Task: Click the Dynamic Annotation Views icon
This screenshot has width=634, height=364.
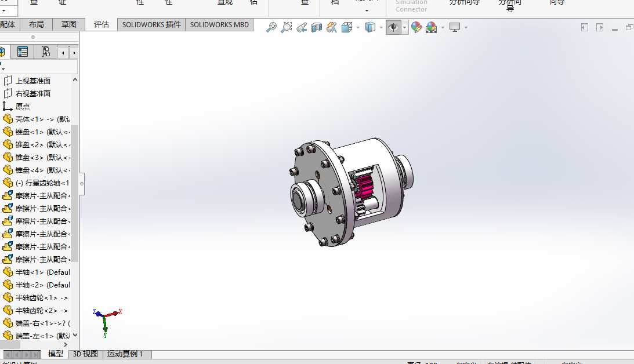Action: coord(332,27)
